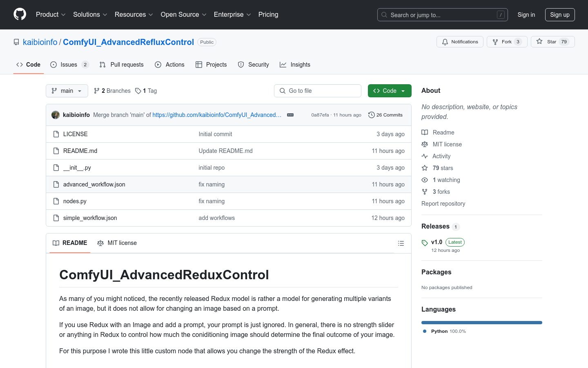
Task: Open the Issues tab
Action: point(69,65)
